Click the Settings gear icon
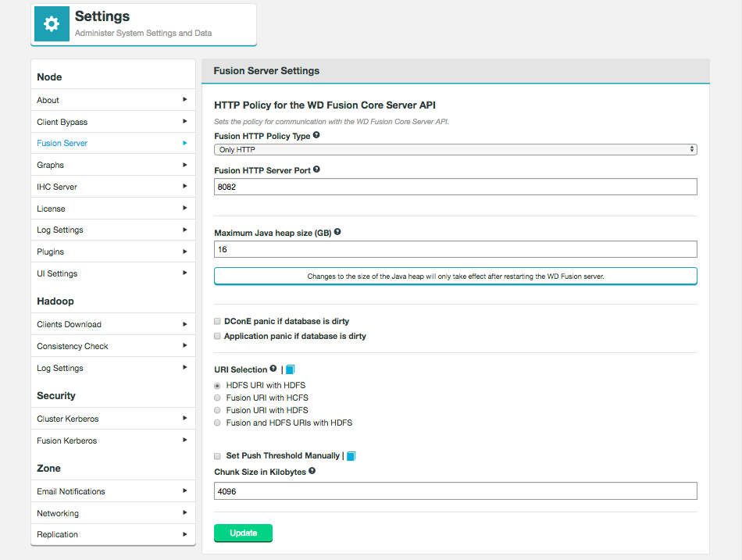 [x=52, y=23]
